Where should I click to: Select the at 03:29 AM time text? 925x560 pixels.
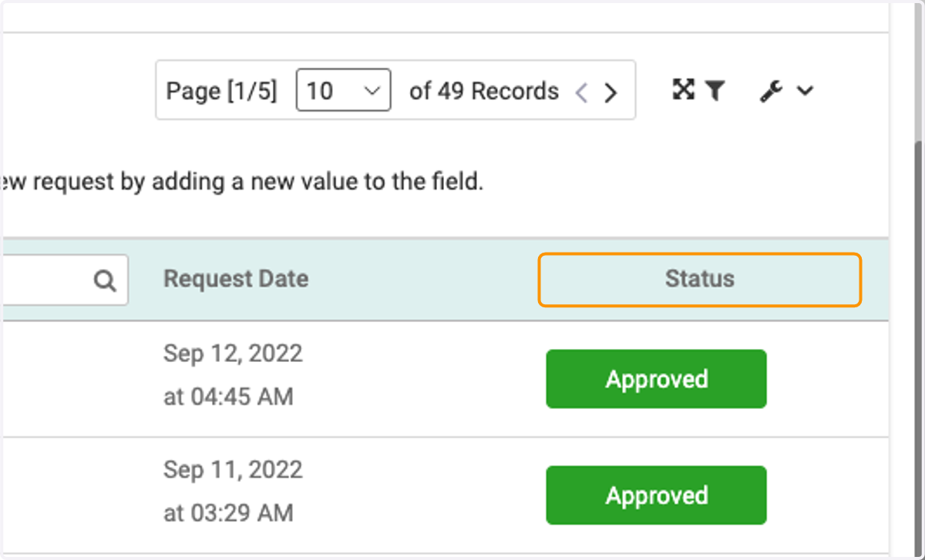228,513
